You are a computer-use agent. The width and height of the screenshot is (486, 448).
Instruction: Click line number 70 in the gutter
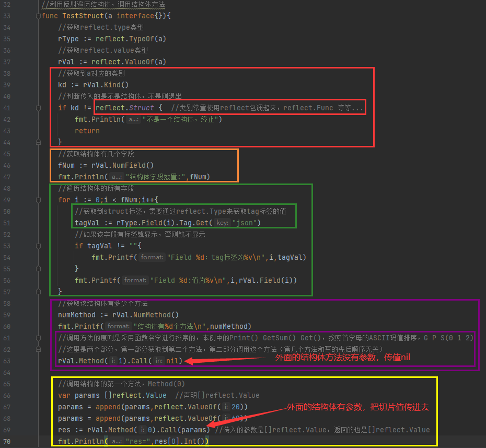pos(7,442)
